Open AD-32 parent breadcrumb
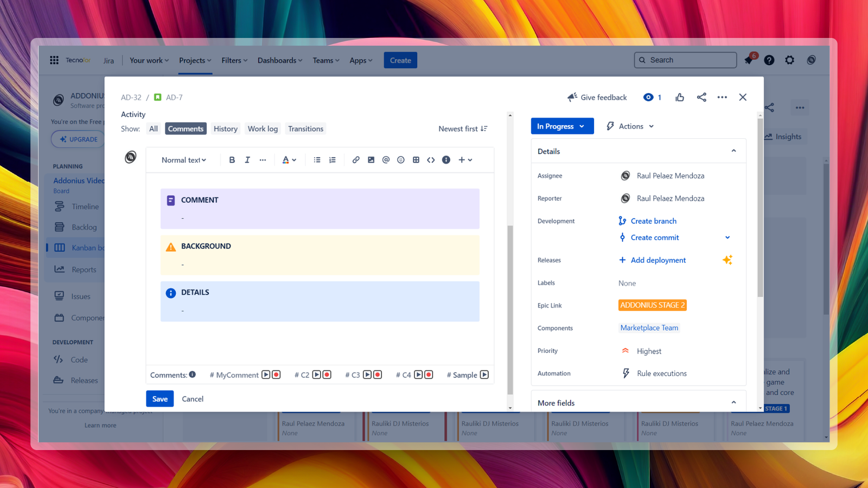868x488 pixels. point(131,98)
